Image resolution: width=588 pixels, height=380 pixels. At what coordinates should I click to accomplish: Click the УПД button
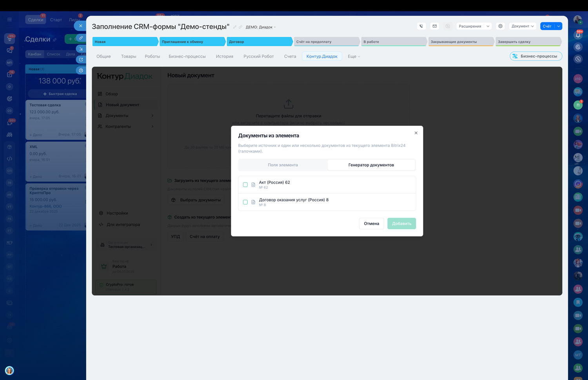point(176,237)
